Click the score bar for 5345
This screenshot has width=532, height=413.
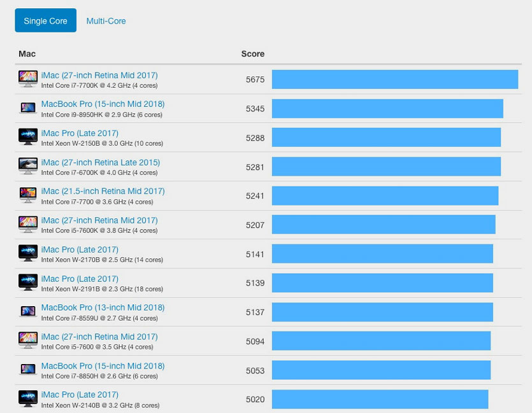click(387, 108)
